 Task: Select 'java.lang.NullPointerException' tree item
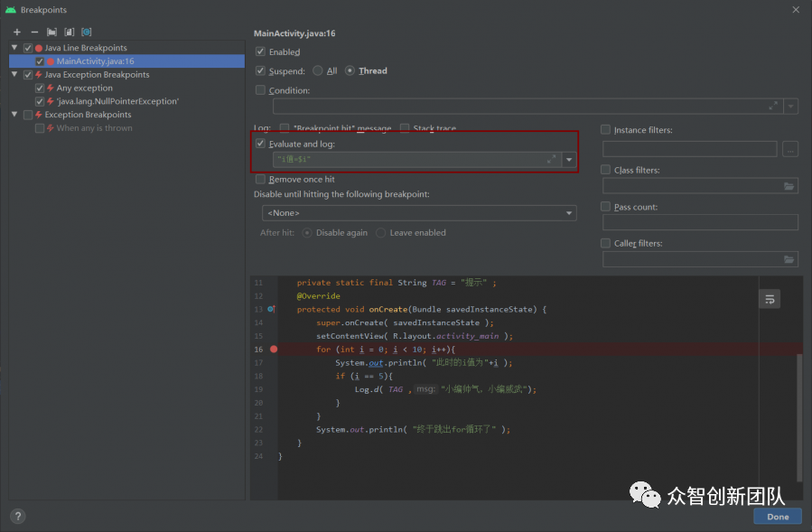pyautogui.click(x=117, y=101)
